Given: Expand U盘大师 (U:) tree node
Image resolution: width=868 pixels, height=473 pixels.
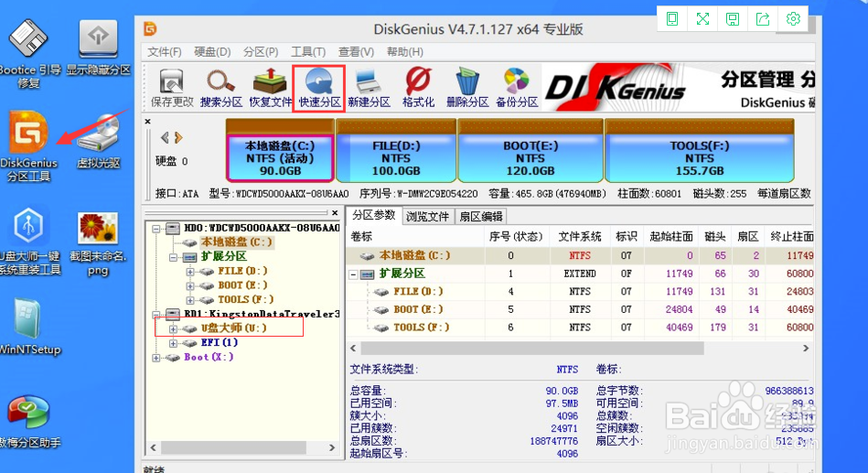Looking at the screenshot, I should (x=173, y=329).
